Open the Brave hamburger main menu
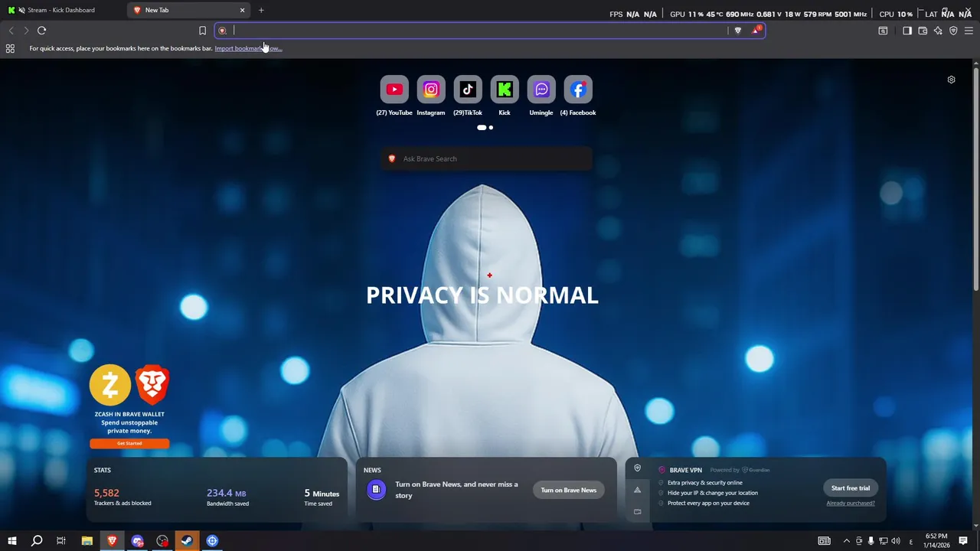This screenshot has height=551, width=980. pyautogui.click(x=969, y=31)
